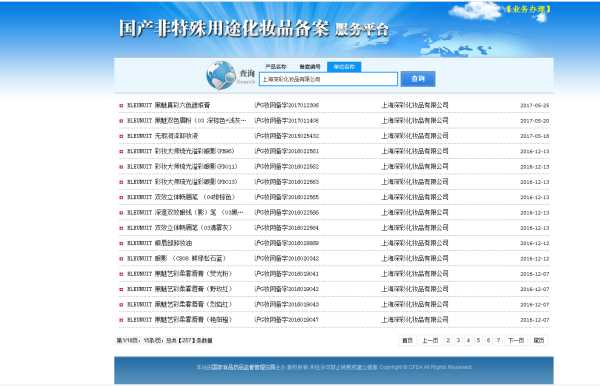Jump to 首页 first page
The height and width of the screenshot is (386, 600).
(407, 340)
